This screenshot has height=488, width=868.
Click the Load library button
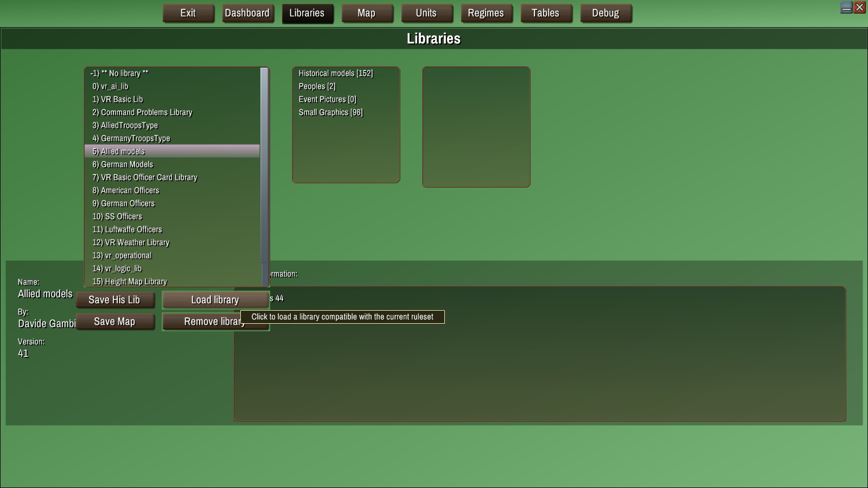(215, 300)
